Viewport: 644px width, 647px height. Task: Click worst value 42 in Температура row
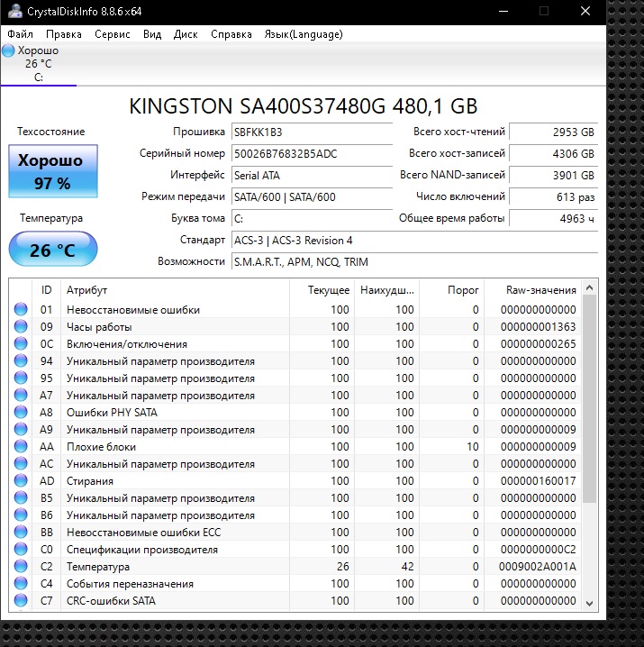tap(408, 567)
